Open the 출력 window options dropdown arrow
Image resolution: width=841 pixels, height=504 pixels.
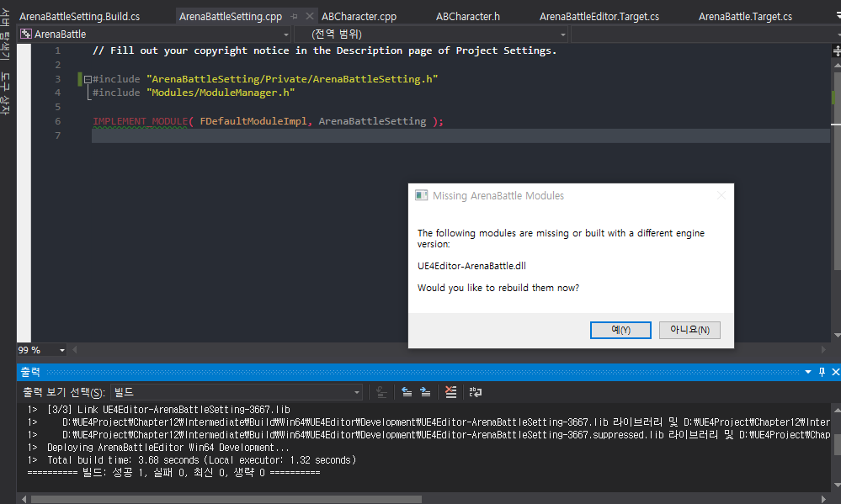click(x=807, y=372)
